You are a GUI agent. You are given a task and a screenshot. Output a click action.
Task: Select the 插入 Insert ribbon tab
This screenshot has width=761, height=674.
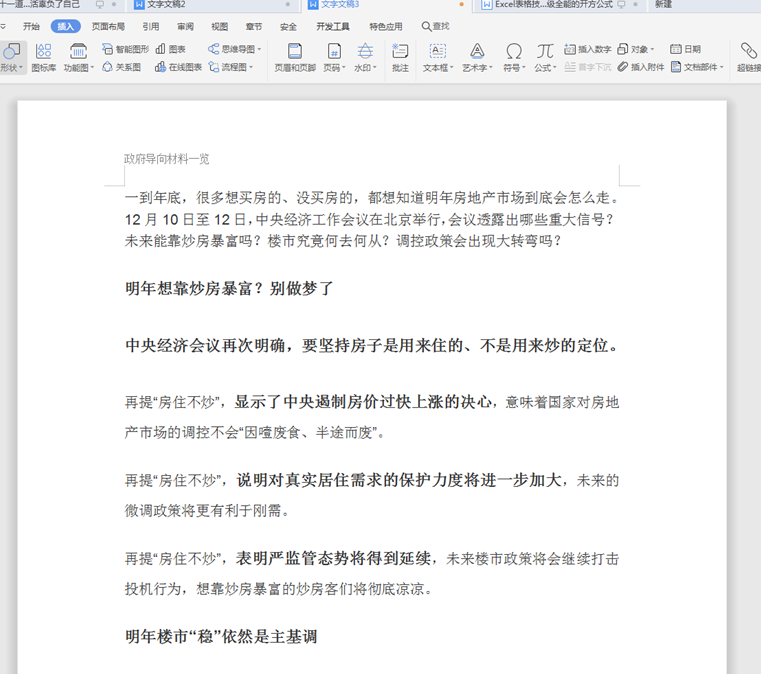[x=66, y=26]
